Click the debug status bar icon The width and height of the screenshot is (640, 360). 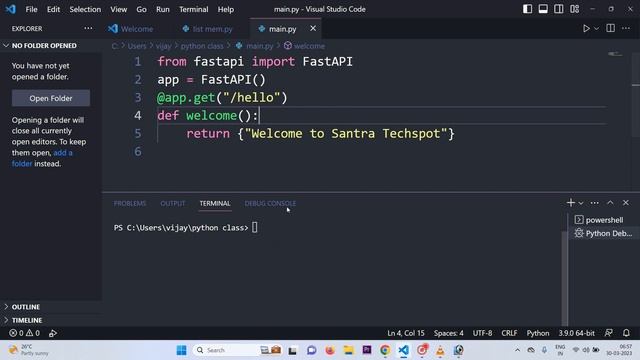click(53, 333)
